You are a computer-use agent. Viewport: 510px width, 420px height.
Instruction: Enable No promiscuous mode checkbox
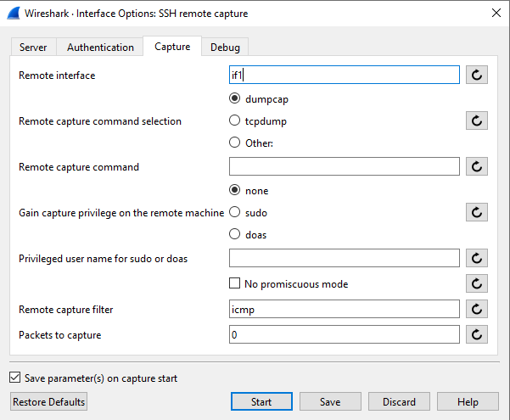pyautogui.click(x=234, y=283)
